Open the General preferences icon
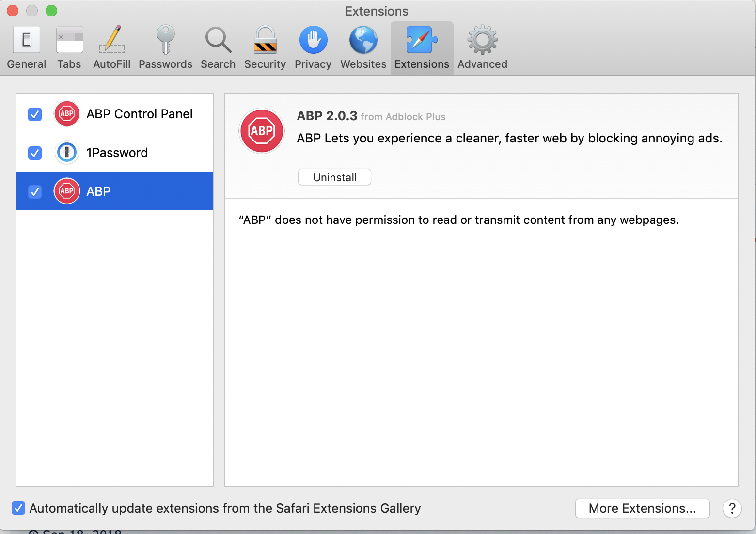756x534 pixels. tap(27, 40)
